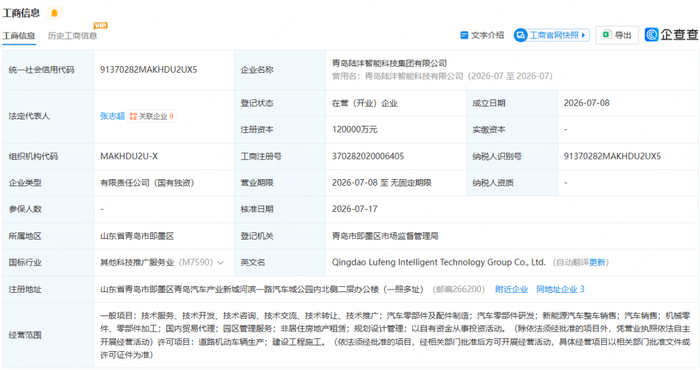700x370 pixels.
Task: Open the 同地址企业 3 link
Action: [x=560, y=289]
